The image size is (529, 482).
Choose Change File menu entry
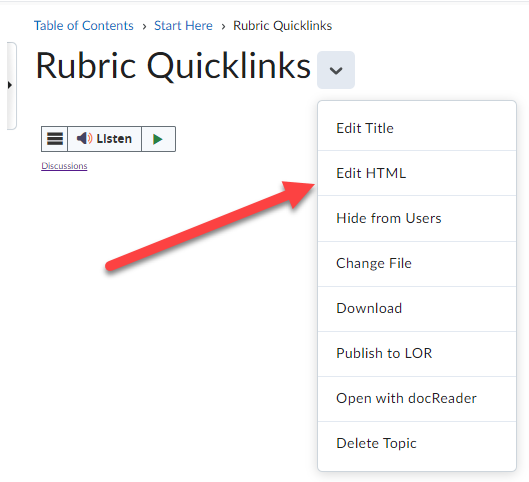[x=417, y=263]
